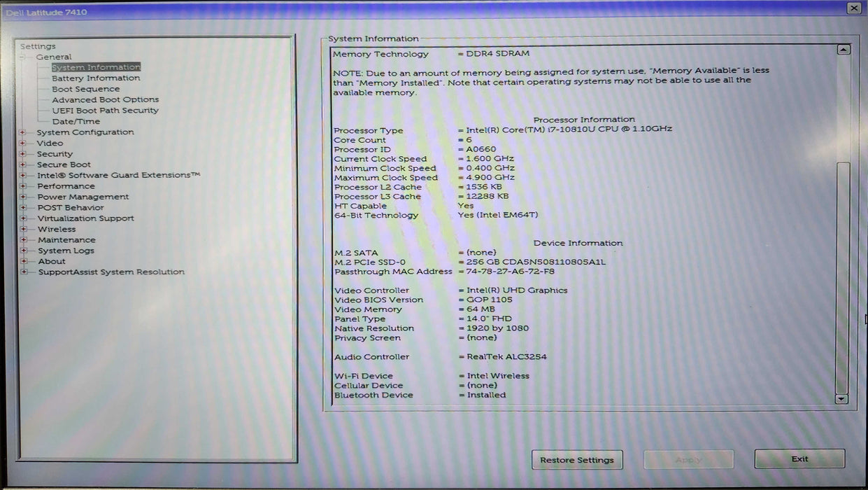
Task: Expand the Virtualization Support node
Action: pos(23,218)
